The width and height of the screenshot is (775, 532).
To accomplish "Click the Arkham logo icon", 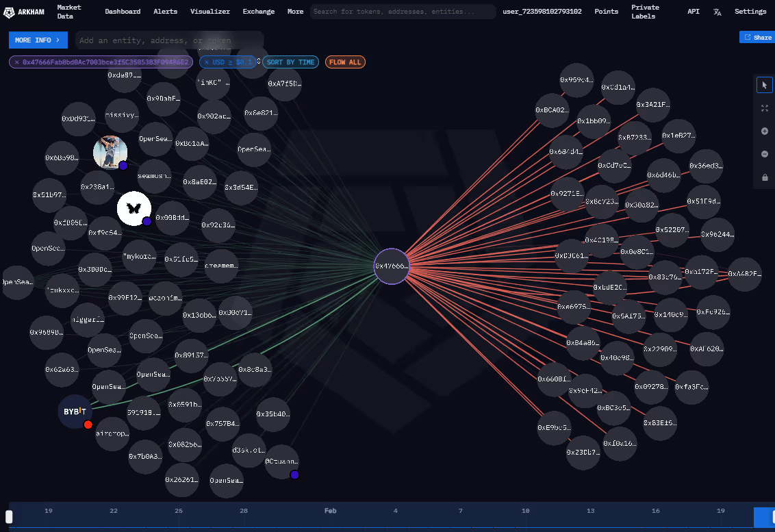I will click(9, 12).
